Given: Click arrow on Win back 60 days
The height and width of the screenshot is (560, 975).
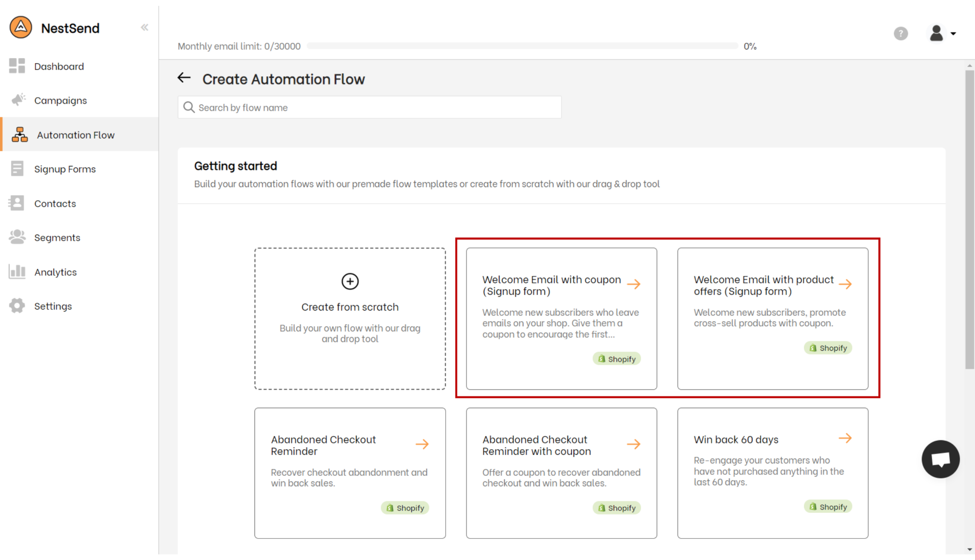Looking at the screenshot, I should coord(845,438).
